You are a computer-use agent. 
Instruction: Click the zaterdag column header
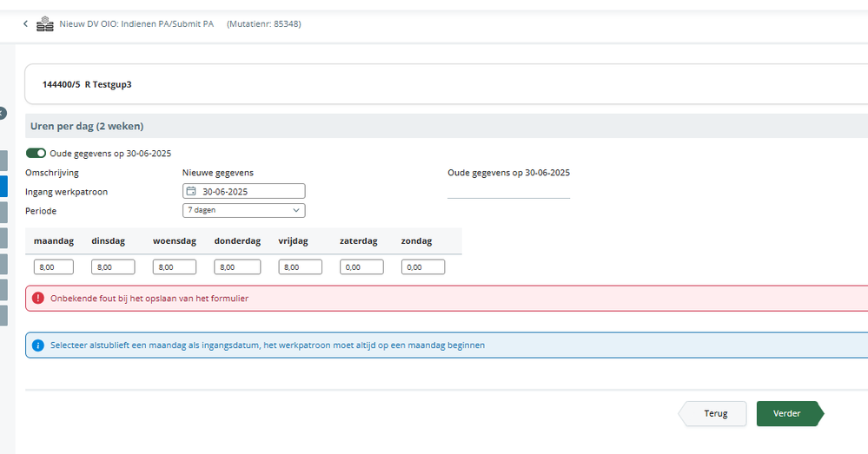tap(359, 241)
